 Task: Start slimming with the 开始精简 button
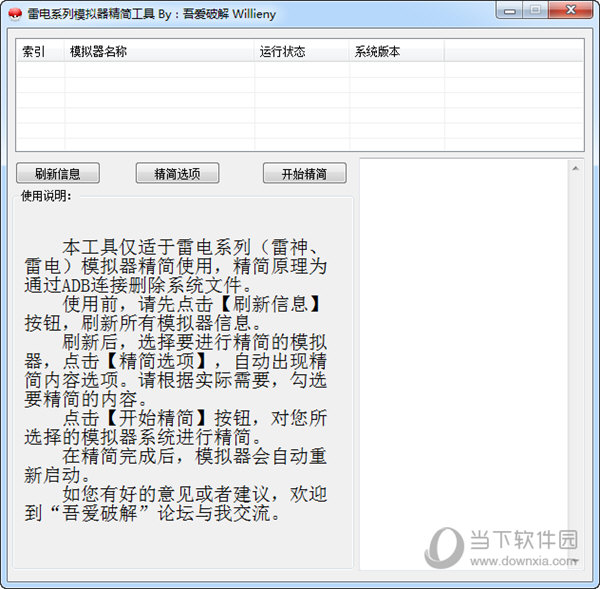point(305,173)
